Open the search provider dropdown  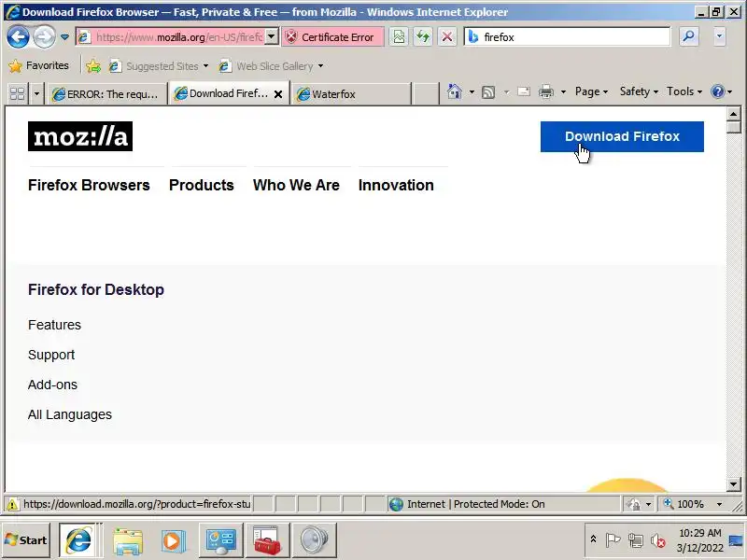click(x=719, y=36)
